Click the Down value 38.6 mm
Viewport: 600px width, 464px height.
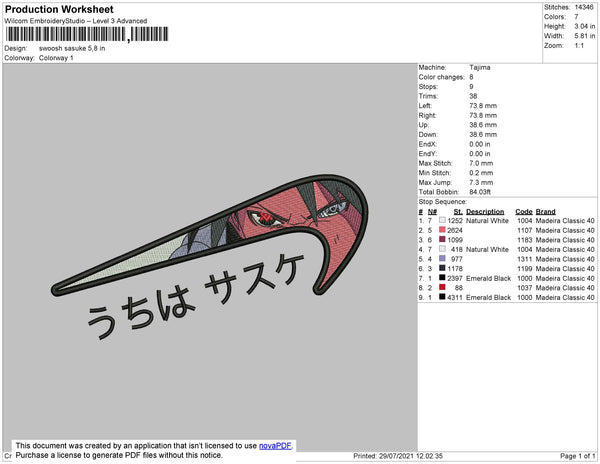pos(483,134)
